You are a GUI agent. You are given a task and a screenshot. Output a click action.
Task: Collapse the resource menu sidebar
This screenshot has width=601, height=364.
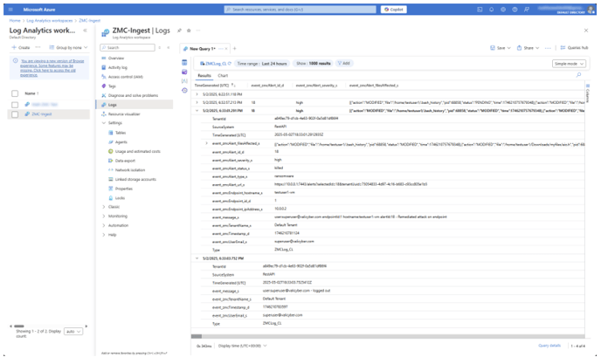pos(169,47)
